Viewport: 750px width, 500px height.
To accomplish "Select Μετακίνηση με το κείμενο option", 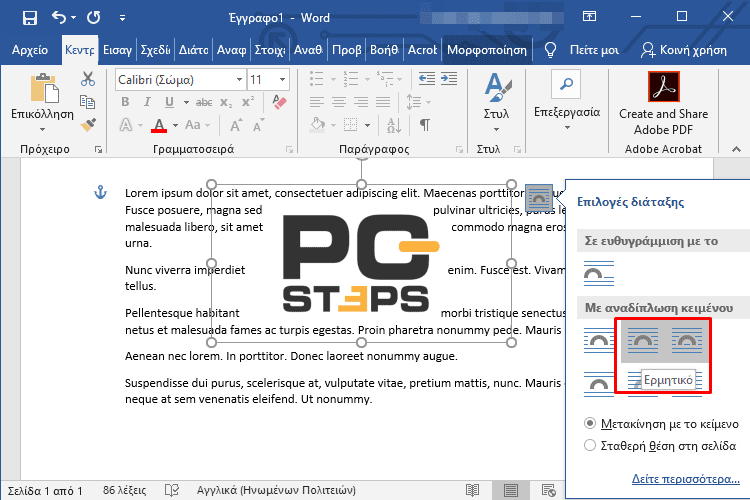I will 662,423.
